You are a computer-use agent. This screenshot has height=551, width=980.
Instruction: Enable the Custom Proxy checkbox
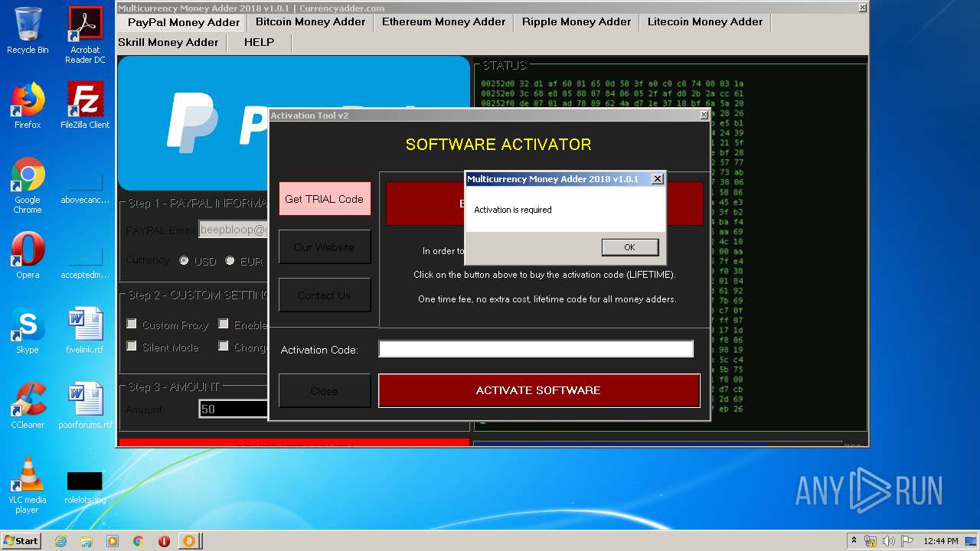pyautogui.click(x=132, y=324)
